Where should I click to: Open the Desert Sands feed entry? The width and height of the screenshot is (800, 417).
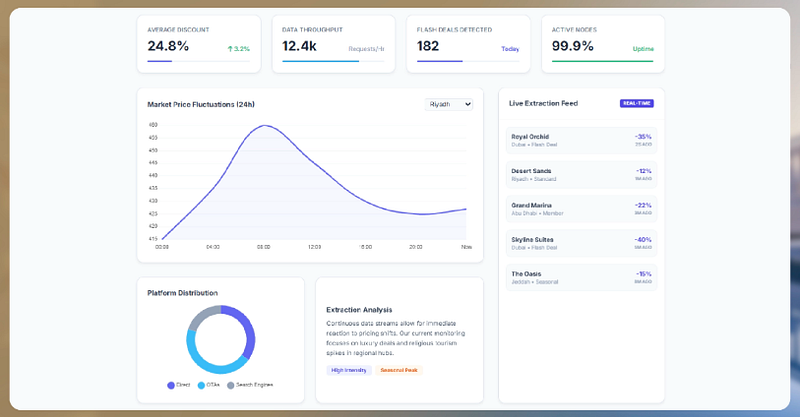point(581,175)
